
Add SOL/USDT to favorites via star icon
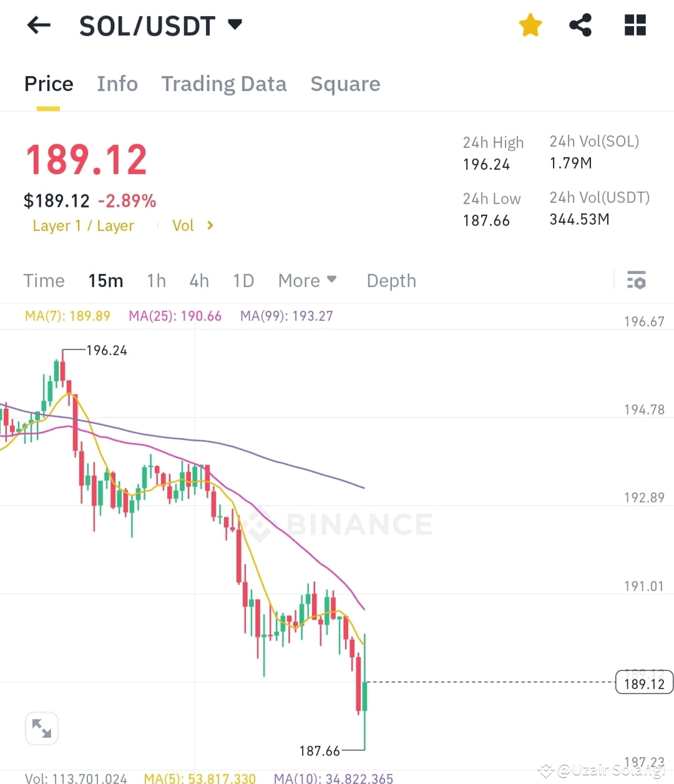(x=530, y=25)
